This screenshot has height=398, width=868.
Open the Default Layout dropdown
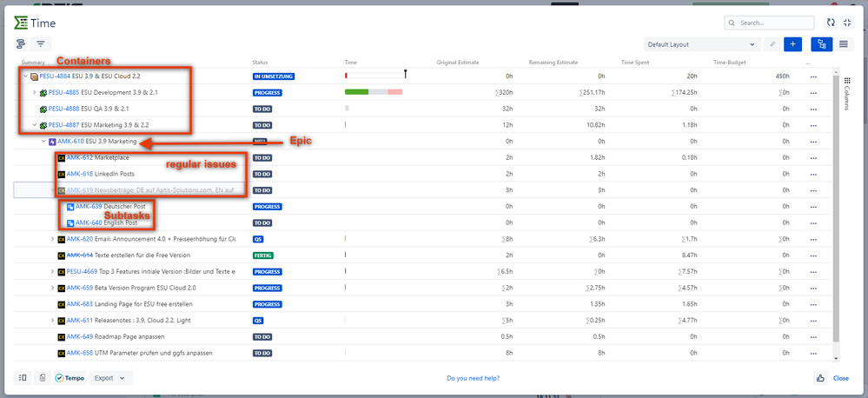tap(702, 44)
